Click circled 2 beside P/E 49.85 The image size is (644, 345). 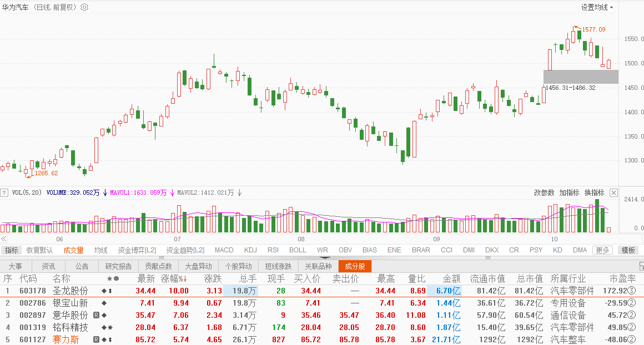632,328
